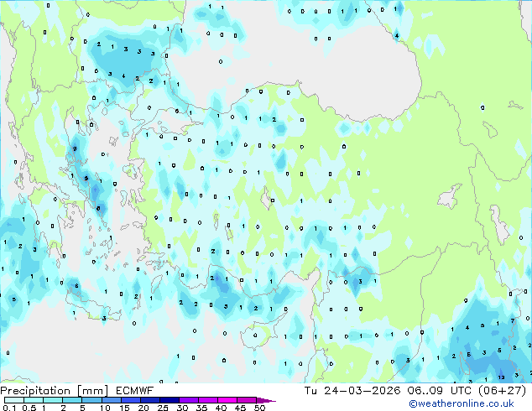Screen dimensions: 532x411
Task: Click the '35' legend scale label
Action: click(201, 408)
